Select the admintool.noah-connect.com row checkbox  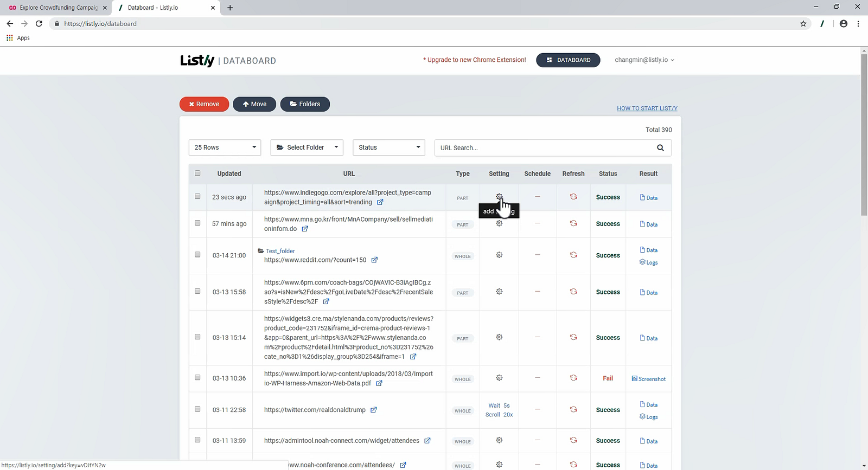tap(197, 440)
